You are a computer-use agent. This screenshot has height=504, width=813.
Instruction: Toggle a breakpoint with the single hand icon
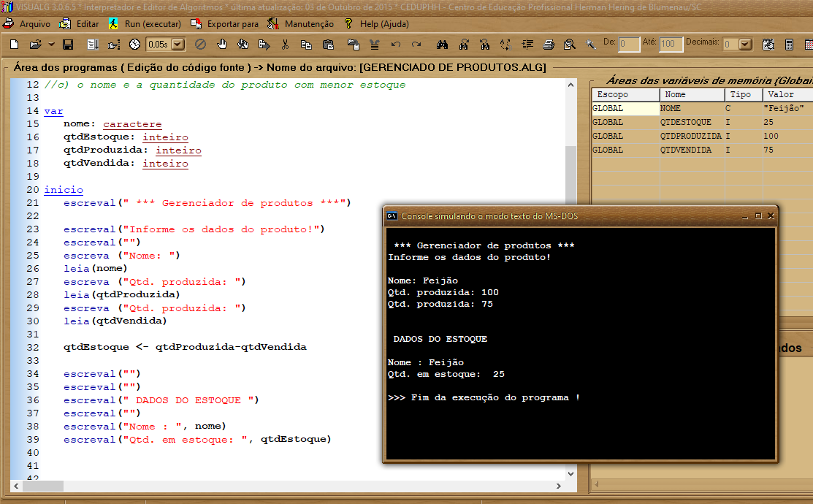(222, 45)
